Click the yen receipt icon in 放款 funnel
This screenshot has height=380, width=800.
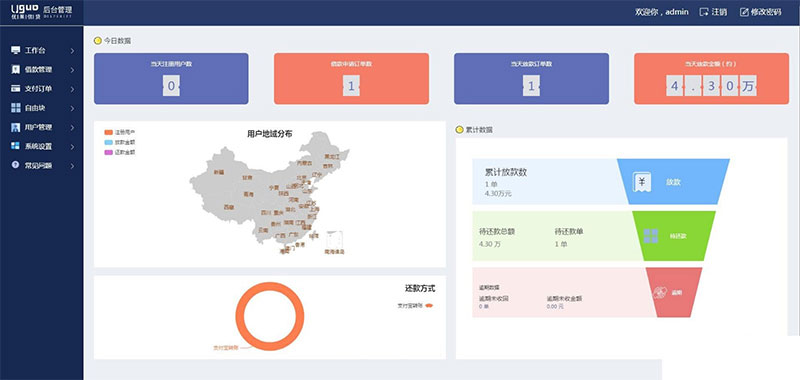click(x=642, y=182)
